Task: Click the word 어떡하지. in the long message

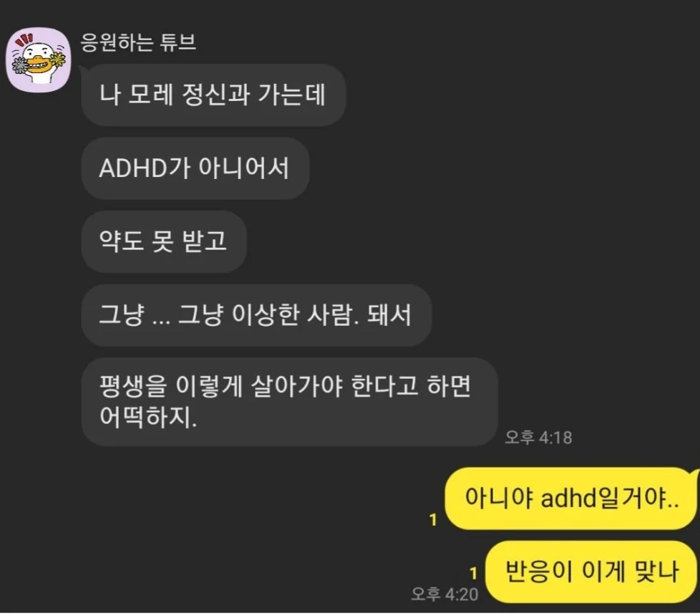Action: 148,417
